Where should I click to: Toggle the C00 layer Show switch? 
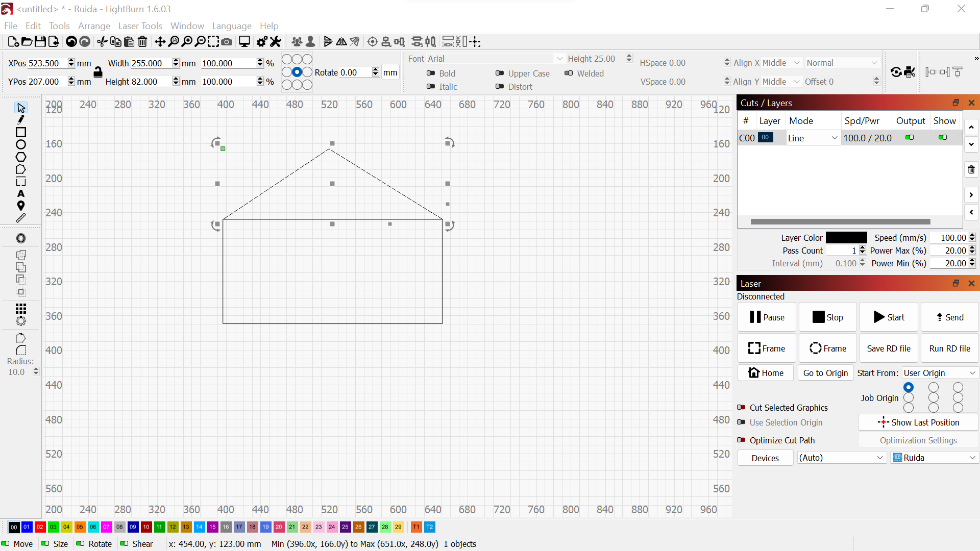[x=943, y=138]
